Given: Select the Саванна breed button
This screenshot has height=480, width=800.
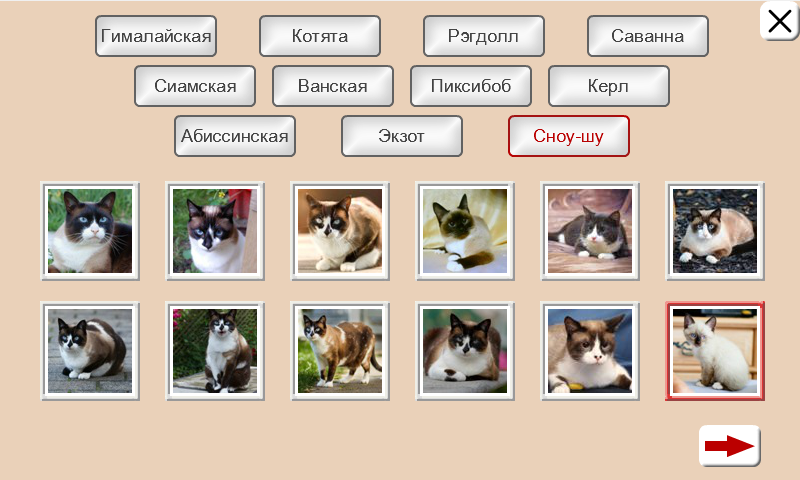Looking at the screenshot, I should pos(648,36).
